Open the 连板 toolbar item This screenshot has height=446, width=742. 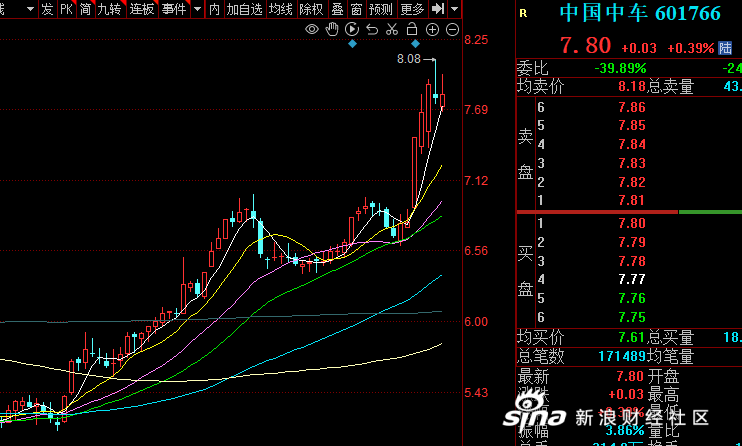click(x=142, y=9)
